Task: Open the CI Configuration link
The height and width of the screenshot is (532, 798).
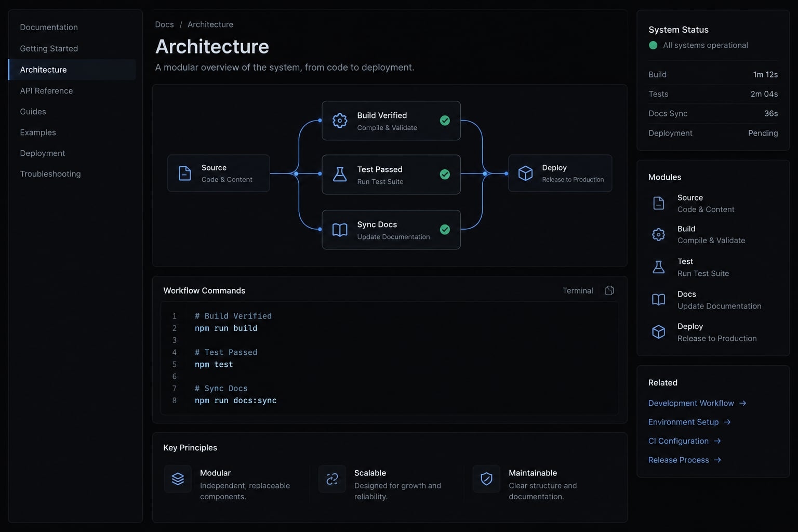Action: click(x=679, y=441)
